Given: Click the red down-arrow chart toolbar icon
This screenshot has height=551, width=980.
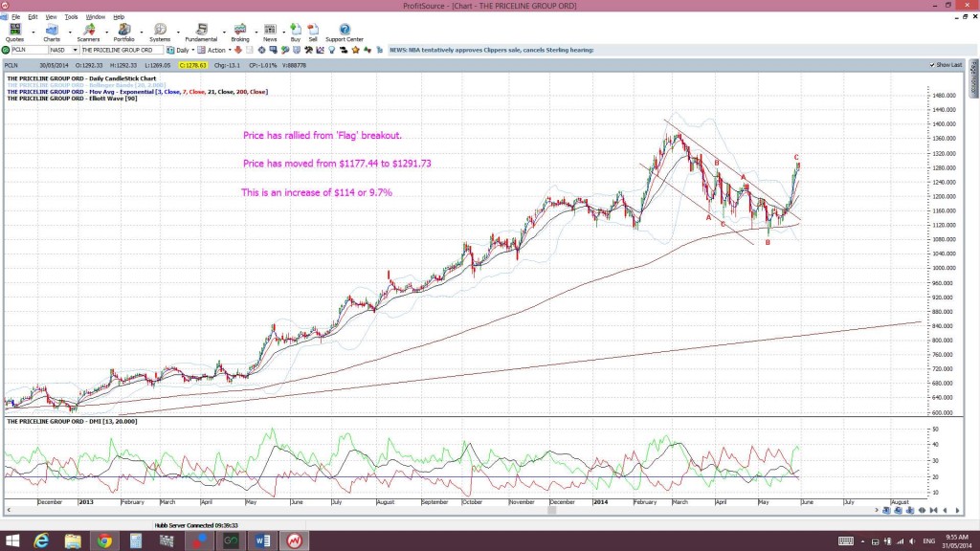Looking at the screenshot, I should pyautogui.click(x=238, y=50).
